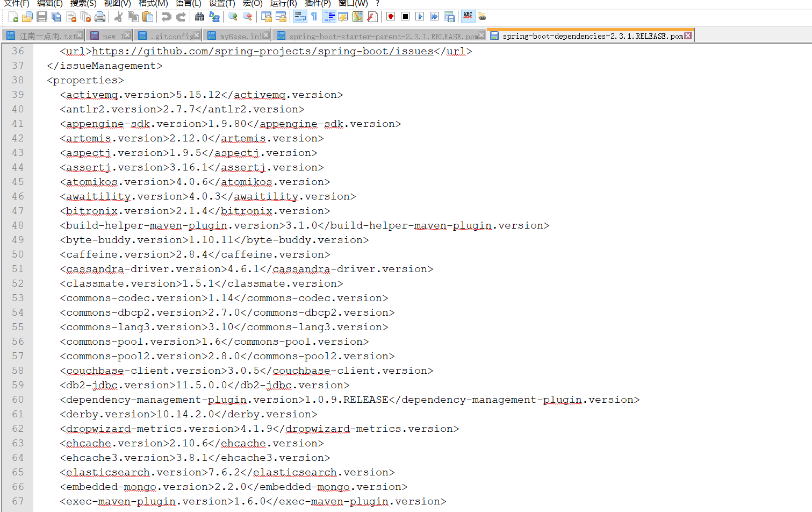
Task: Click the Save All toolbar icon
Action: [56, 17]
